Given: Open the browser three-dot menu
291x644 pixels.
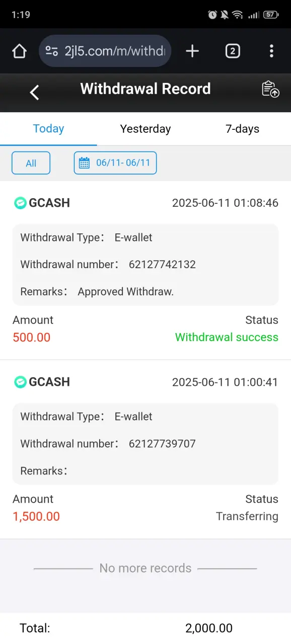Looking at the screenshot, I should [271, 51].
